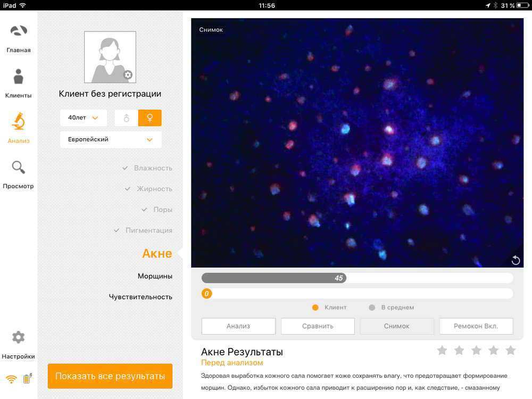Open the Клиенты person icon

(x=19, y=77)
